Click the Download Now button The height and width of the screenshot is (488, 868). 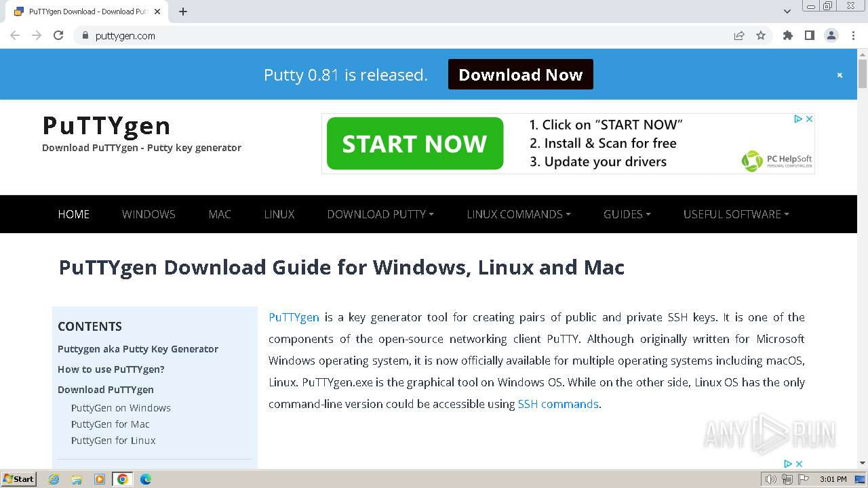(521, 75)
